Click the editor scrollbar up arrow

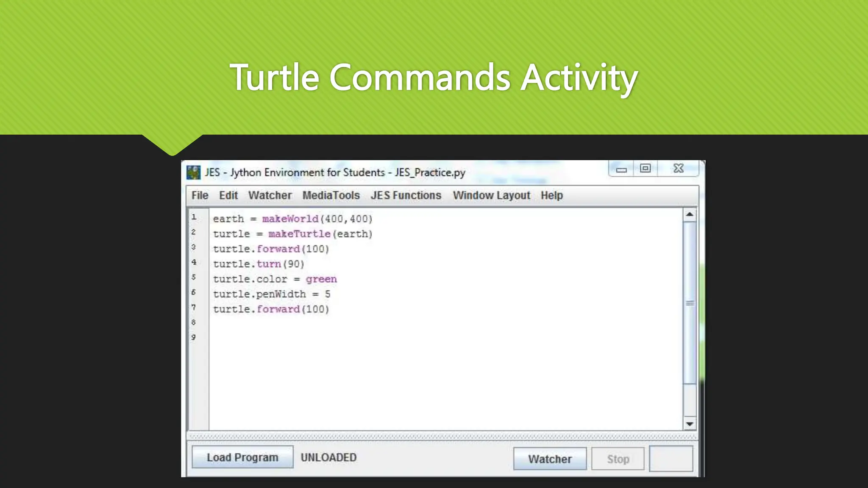(690, 215)
